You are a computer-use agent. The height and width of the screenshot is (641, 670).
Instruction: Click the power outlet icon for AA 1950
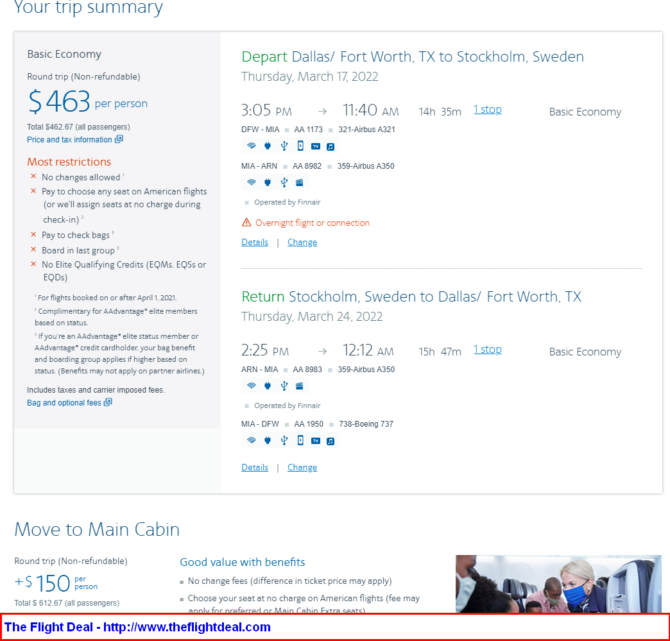267,440
